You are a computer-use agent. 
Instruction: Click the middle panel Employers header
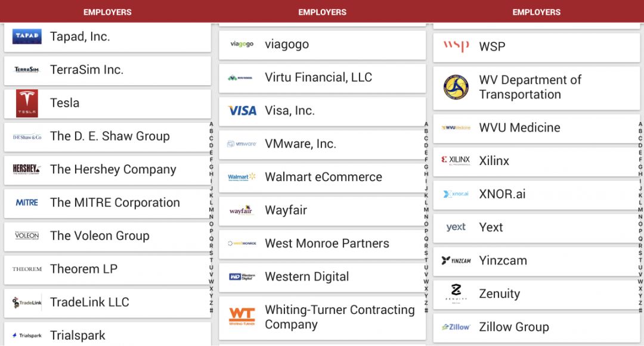pyautogui.click(x=322, y=12)
